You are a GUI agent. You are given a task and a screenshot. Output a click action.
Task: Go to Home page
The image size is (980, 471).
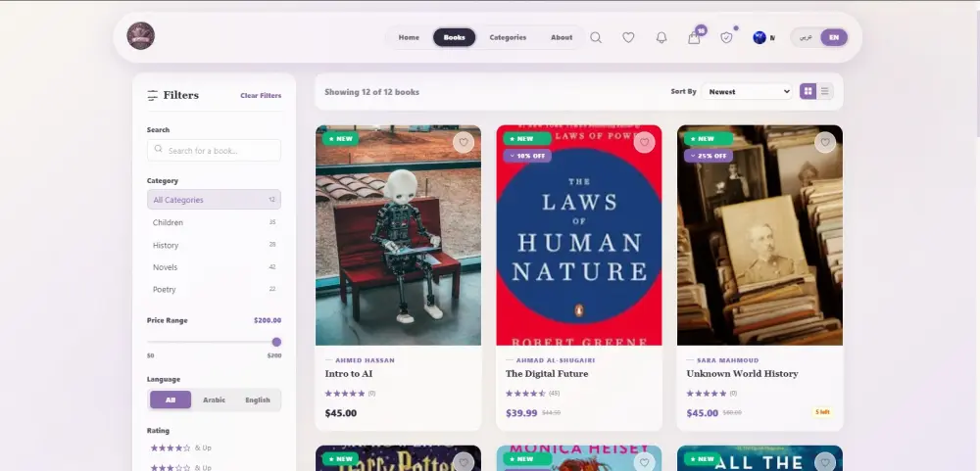[409, 37]
